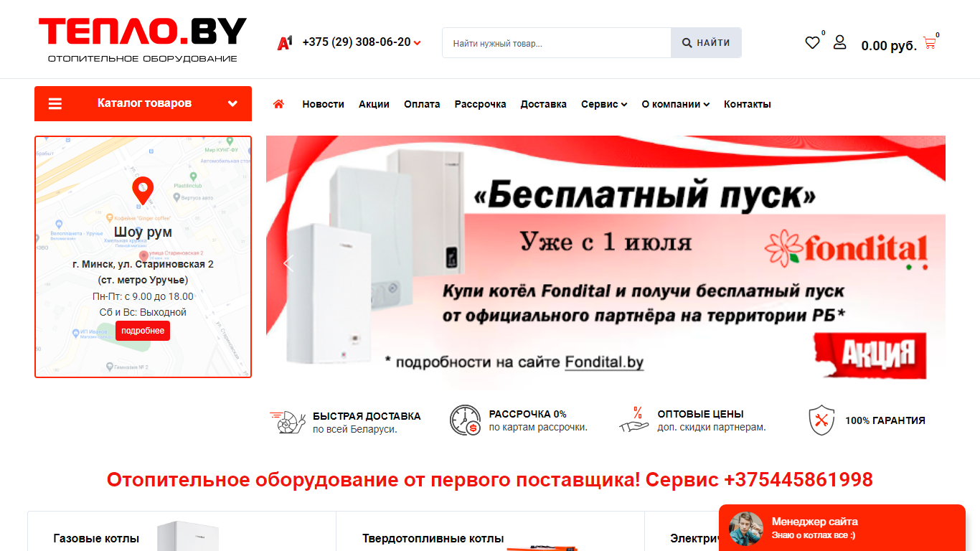The height and width of the screenshot is (551, 980).
Task: Open the Акции menu item
Action: point(374,104)
